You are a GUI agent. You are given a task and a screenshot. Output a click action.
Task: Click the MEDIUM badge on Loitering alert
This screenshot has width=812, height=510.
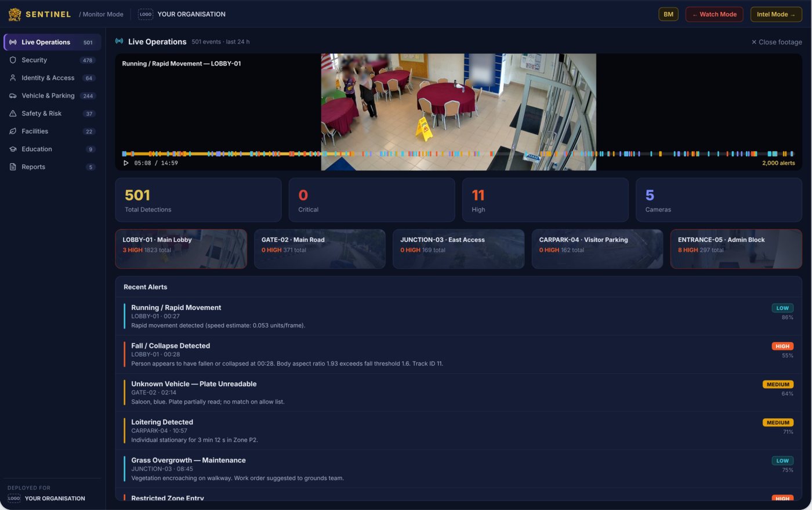(778, 422)
